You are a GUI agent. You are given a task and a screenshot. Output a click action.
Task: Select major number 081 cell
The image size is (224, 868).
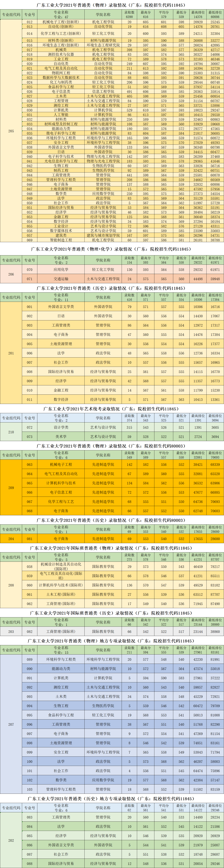pyautogui.click(x=30, y=539)
